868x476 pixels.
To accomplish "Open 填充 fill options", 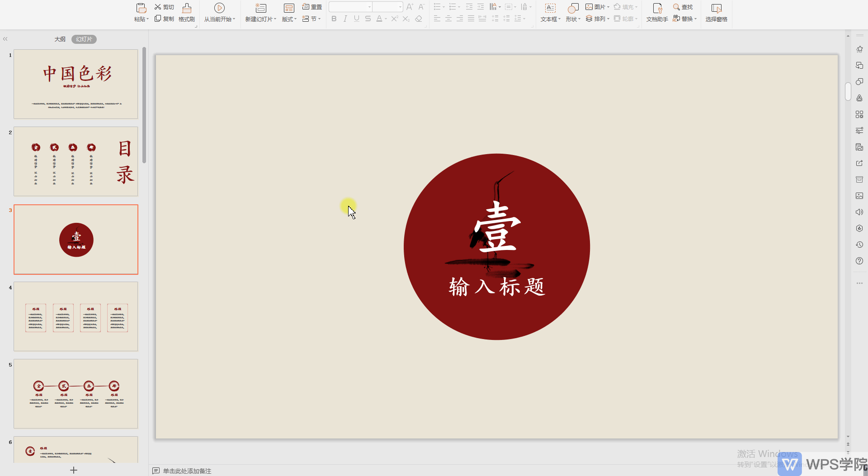I will [625, 7].
